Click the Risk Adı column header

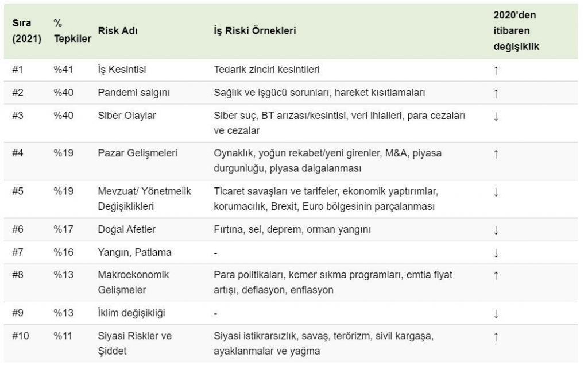[x=118, y=31]
